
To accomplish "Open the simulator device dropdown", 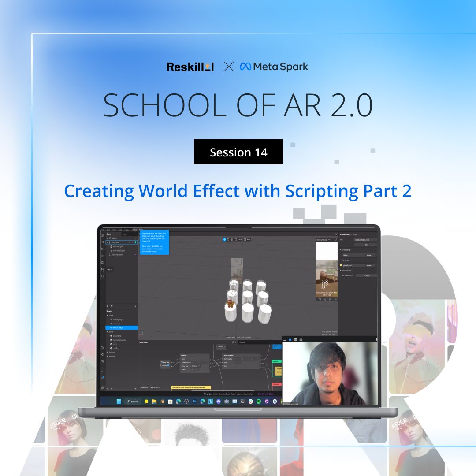I will [324, 240].
